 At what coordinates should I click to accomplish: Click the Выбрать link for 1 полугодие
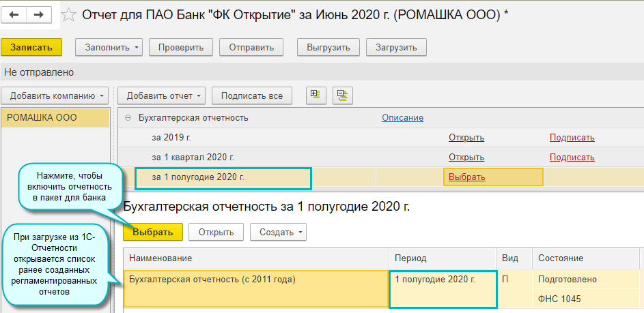click(x=466, y=177)
